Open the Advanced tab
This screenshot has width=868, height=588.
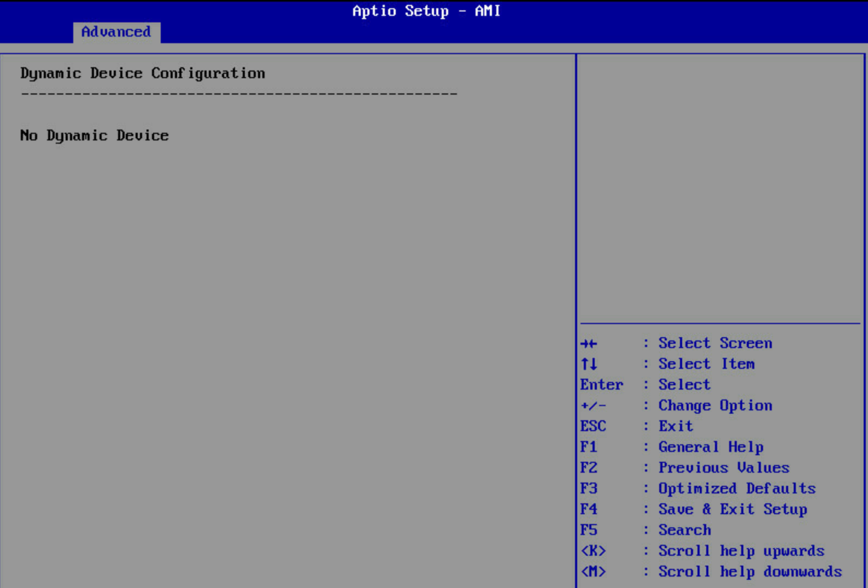click(116, 32)
